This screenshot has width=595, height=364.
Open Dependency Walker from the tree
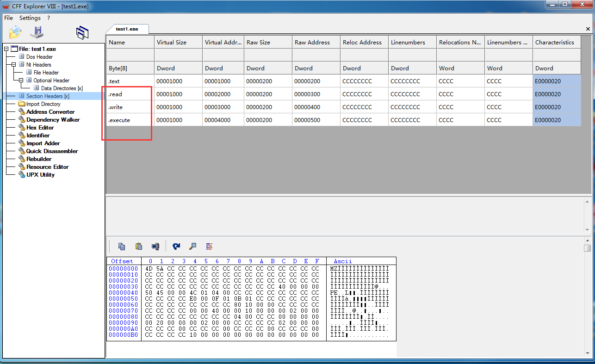(53, 120)
